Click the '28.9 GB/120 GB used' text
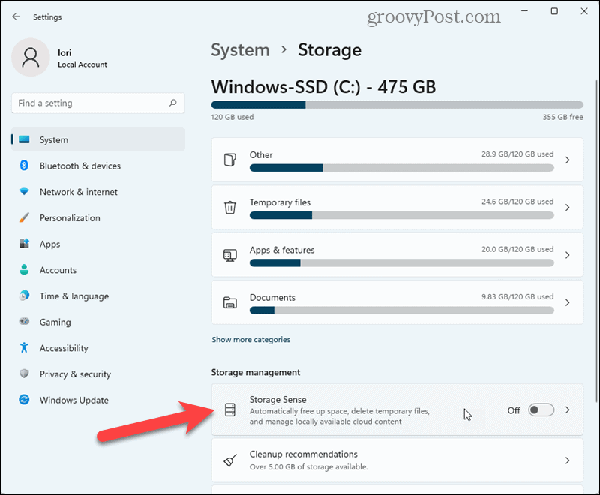 [x=517, y=154]
